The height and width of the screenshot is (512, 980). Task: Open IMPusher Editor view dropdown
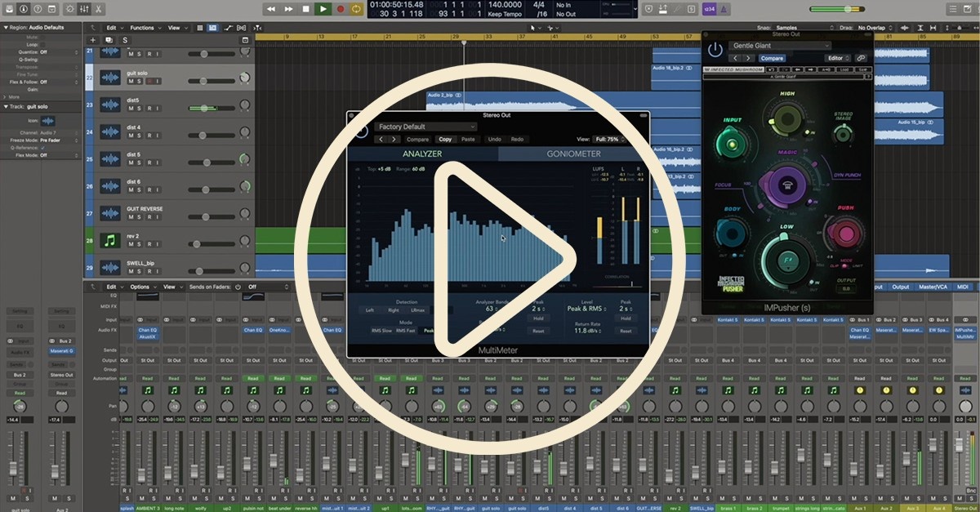click(837, 58)
